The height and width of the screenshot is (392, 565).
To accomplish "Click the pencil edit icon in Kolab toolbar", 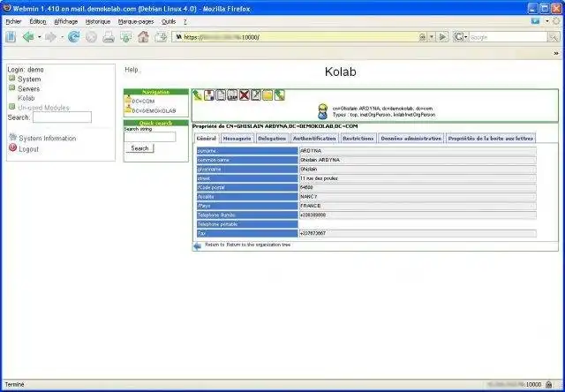I will [x=256, y=95].
